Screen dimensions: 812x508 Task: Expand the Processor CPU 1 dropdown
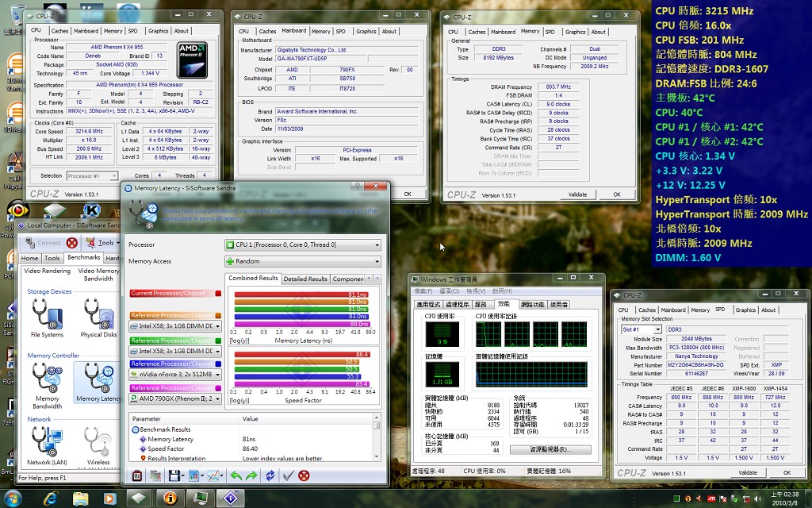303,244
